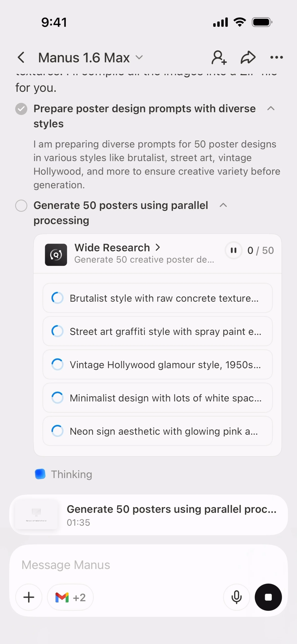This screenshot has width=297, height=644.
Task: Open the add collaborator icon
Action: pos(219,57)
